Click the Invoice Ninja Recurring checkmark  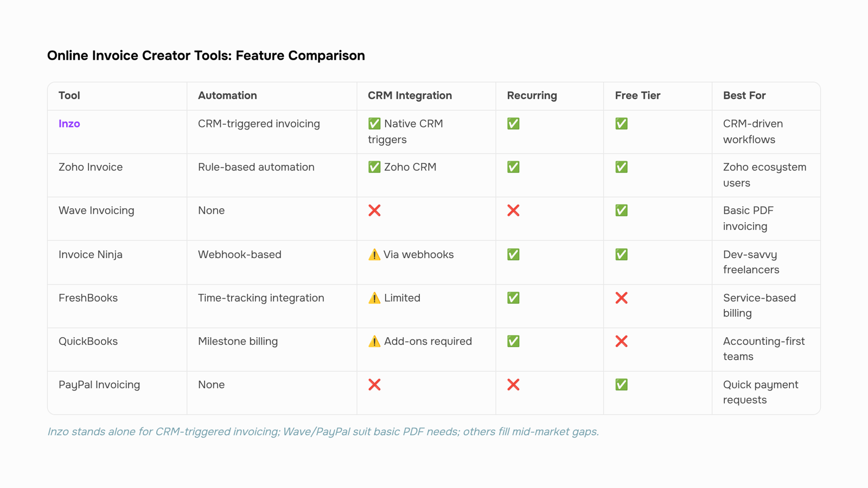(513, 254)
